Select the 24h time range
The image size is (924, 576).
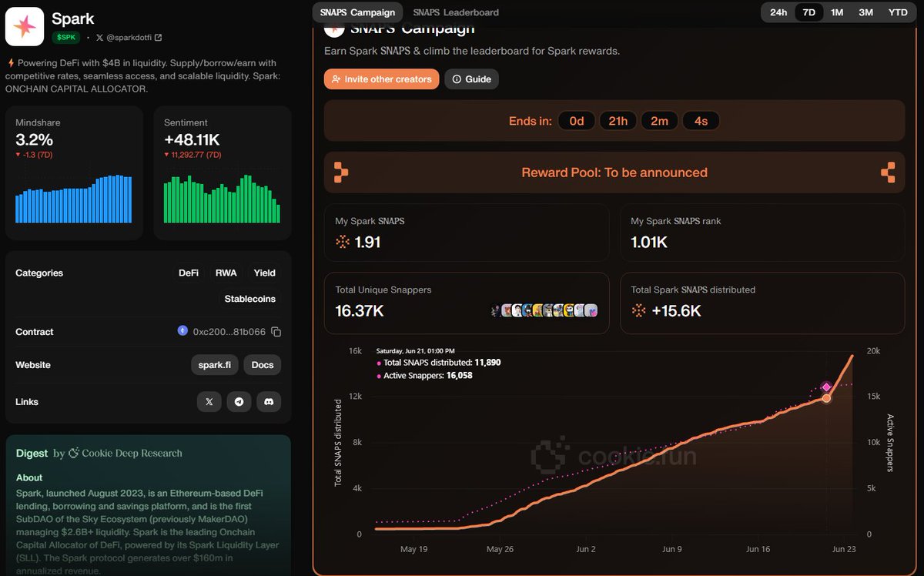click(x=778, y=12)
